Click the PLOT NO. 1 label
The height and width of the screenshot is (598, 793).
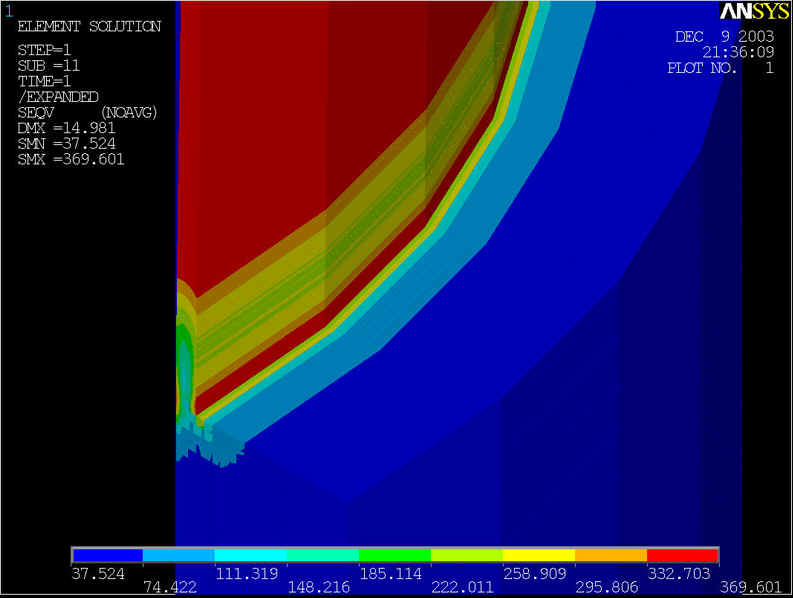721,67
